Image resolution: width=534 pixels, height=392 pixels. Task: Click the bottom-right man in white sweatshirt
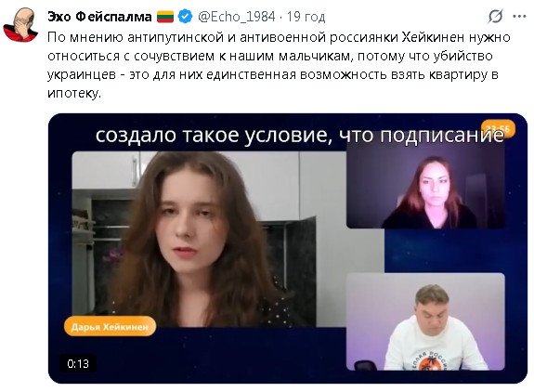[425, 321]
